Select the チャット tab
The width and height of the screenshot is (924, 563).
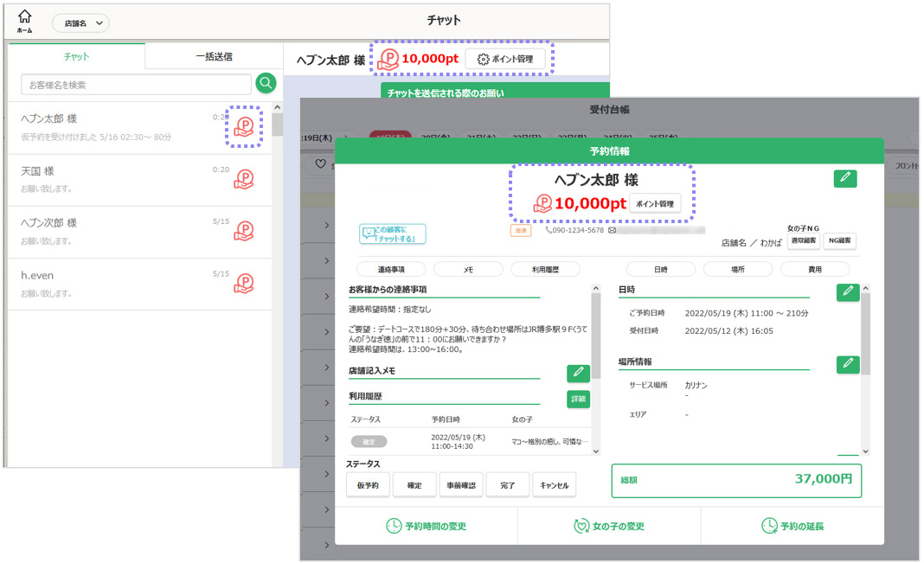76,56
